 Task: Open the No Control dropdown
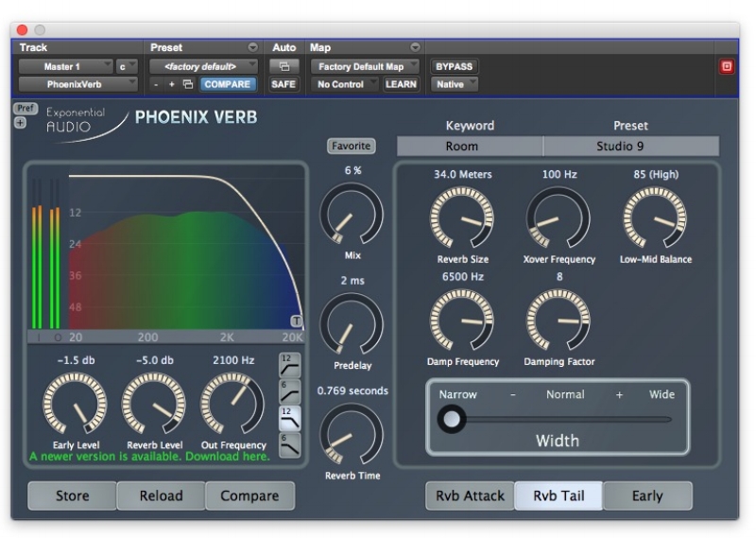coord(344,84)
